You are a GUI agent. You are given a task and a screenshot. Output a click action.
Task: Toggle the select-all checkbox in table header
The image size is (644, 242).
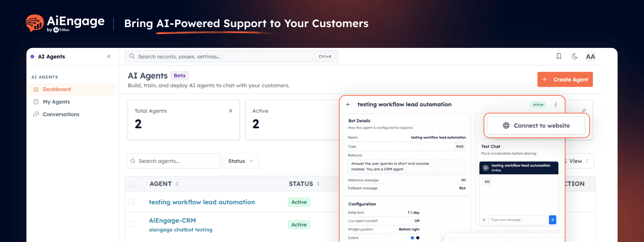click(131, 184)
